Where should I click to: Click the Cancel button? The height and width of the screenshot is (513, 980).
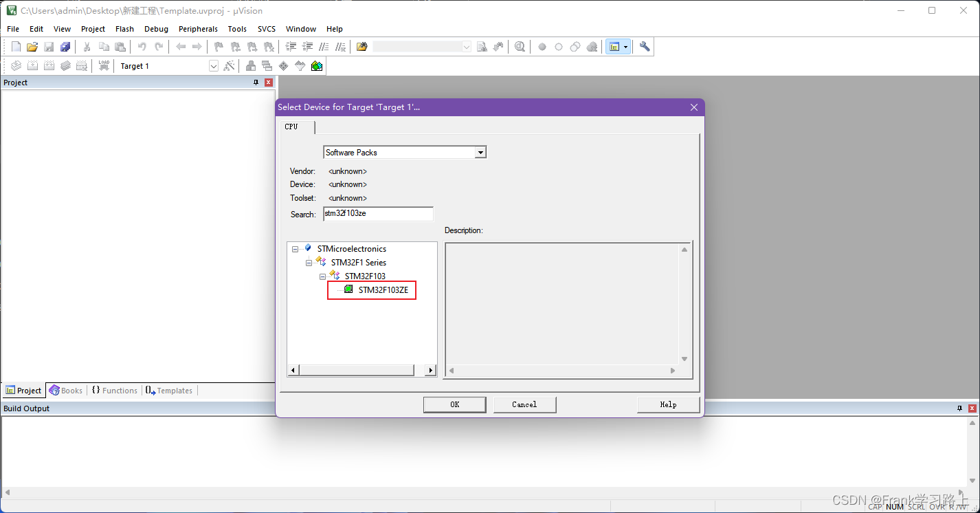pos(524,404)
